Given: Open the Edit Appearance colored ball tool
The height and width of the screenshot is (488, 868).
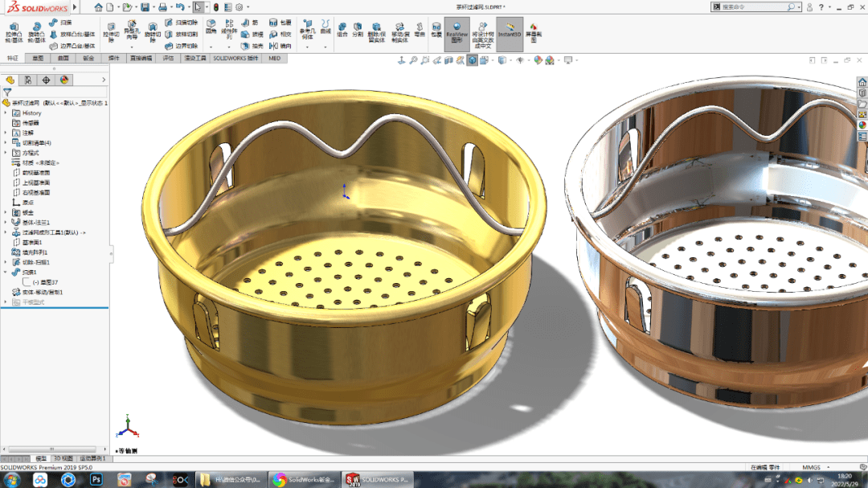Looking at the screenshot, I should click(537, 59).
